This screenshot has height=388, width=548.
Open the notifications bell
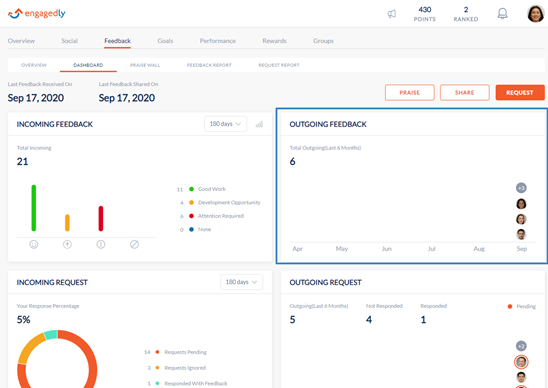click(502, 14)
